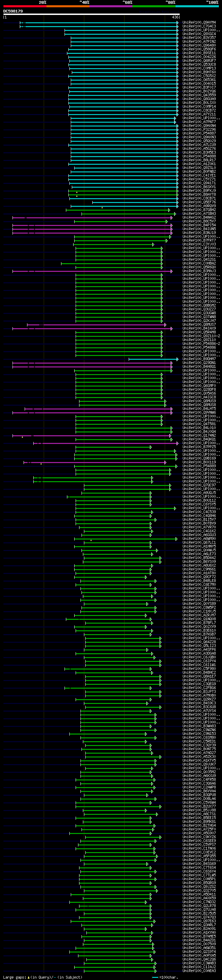The image size is (222, 980).
Task: Select the UniRef100_C0MP14 label
Action: coord(199,106)
